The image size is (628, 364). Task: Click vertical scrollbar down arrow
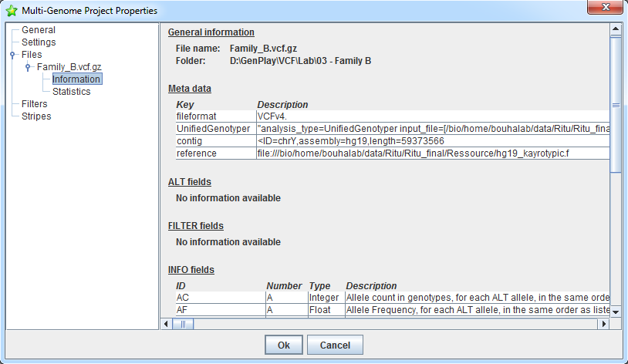pos(616,312)
